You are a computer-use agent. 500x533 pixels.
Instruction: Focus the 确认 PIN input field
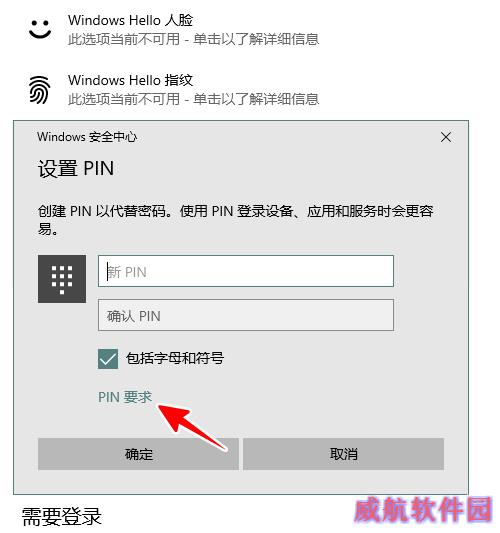pyautogui.click(x=246, y=315)
